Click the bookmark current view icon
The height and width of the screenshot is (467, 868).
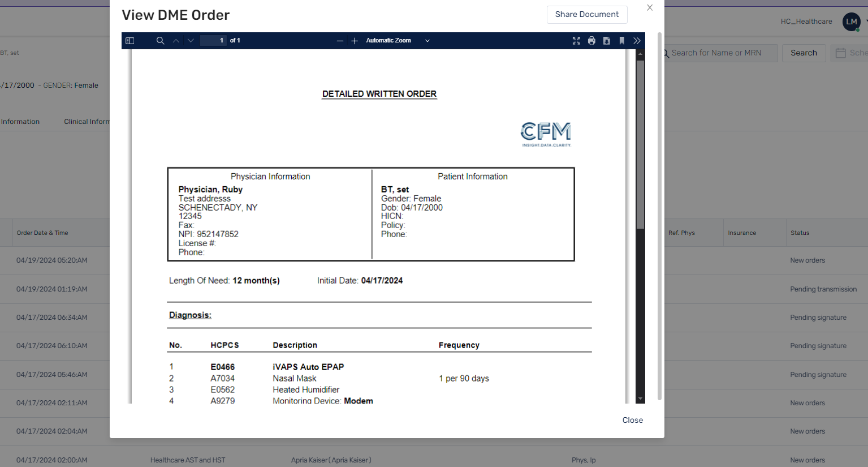point(622,41)
